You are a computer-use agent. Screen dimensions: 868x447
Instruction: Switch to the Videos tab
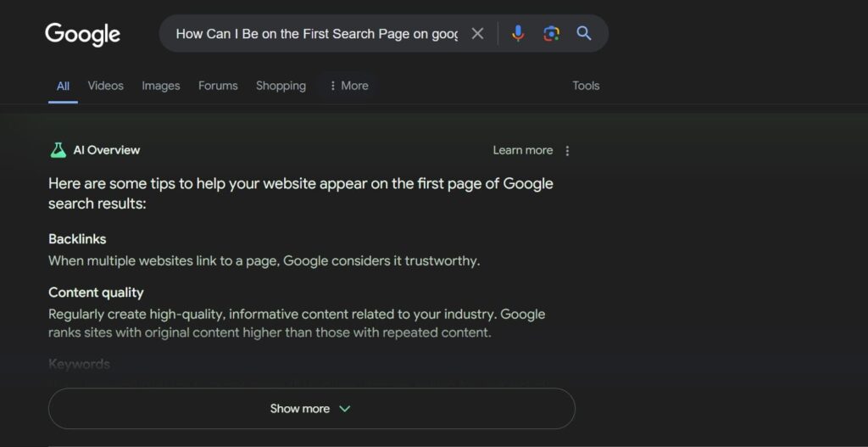point(105,86)
